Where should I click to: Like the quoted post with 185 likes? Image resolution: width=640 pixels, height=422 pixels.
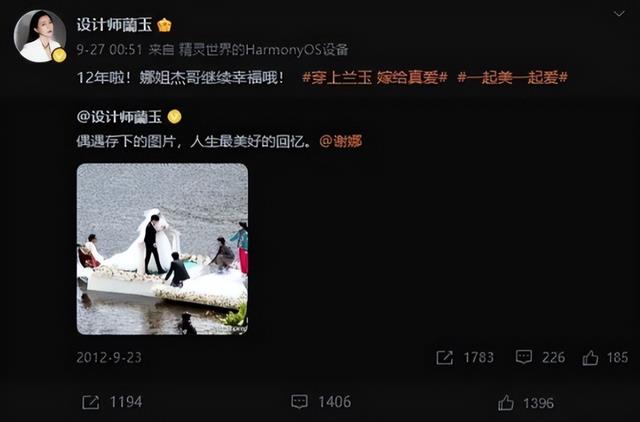(x=605, y=358)
